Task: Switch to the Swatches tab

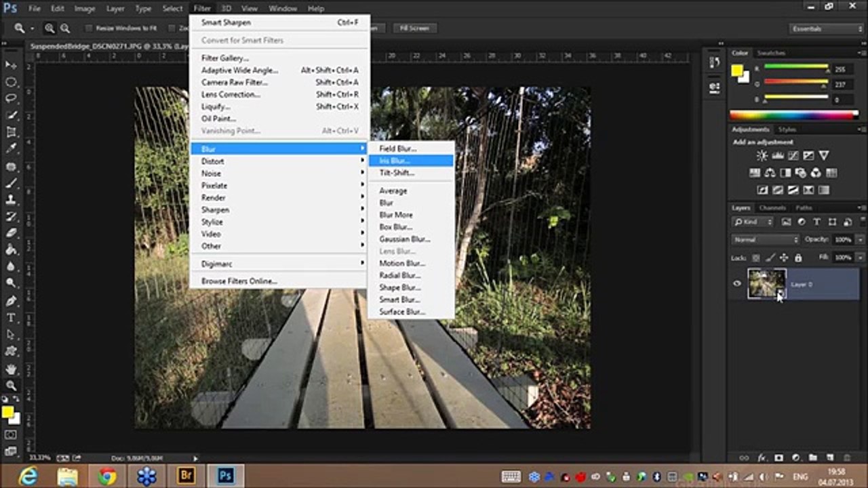Action: click(x=771, y=53)
